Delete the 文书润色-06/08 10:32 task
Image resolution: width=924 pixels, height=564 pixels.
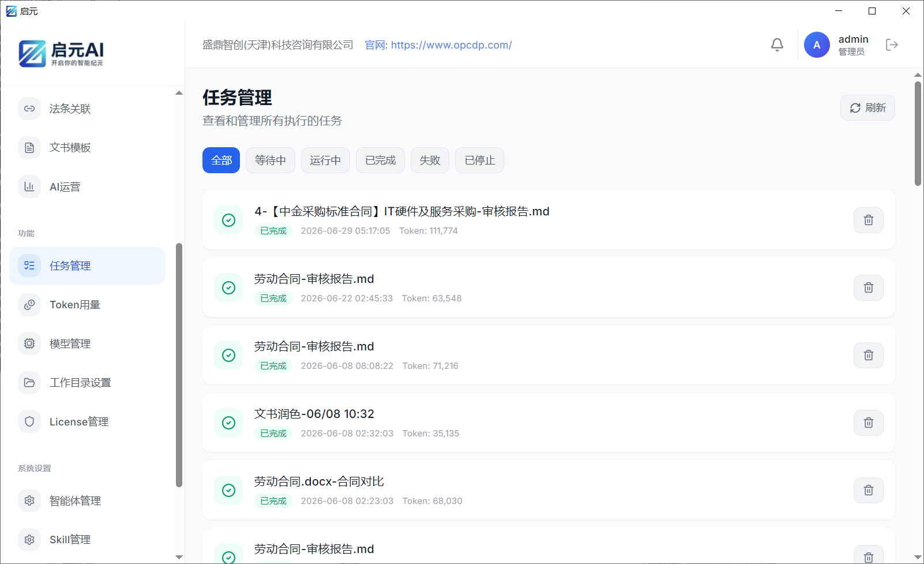tap(869, 423)
